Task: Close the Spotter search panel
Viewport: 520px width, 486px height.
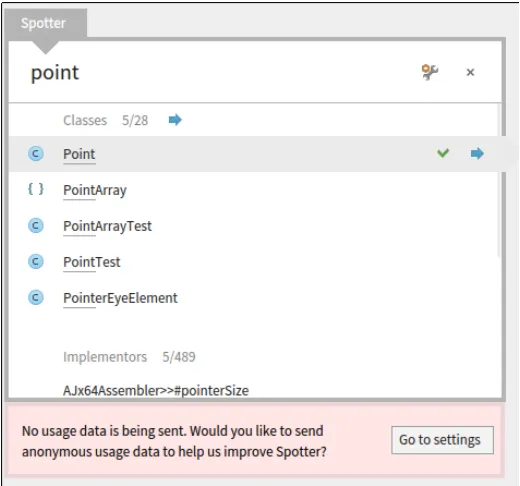Action: tap(470, 72)
